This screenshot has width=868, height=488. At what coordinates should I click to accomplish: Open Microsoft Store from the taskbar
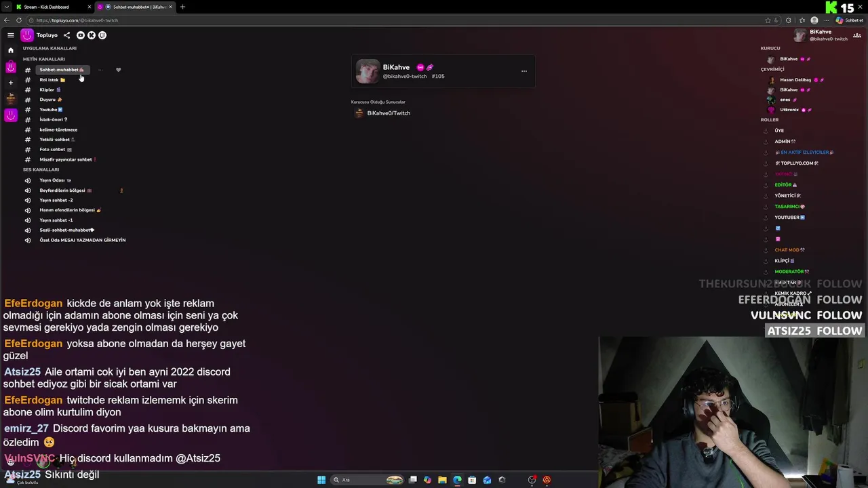[x=472, y=480]
